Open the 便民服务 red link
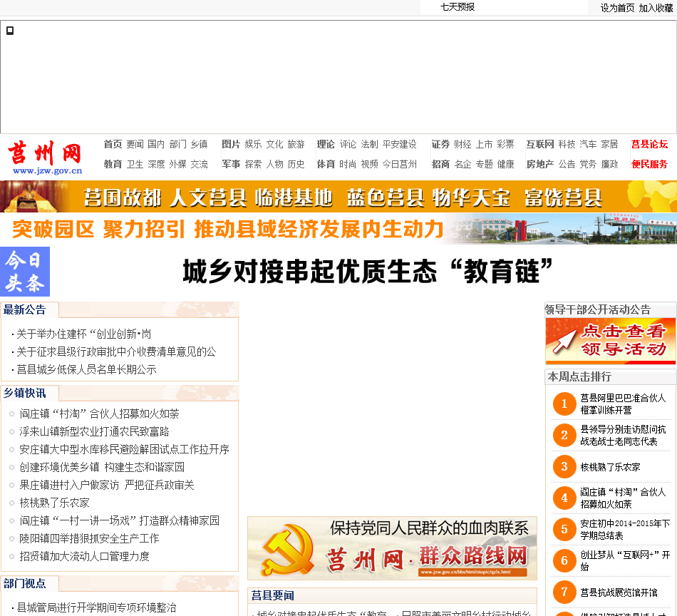Image resolution: width=677 pixels, height=616 pixels. tap(649, 164)
